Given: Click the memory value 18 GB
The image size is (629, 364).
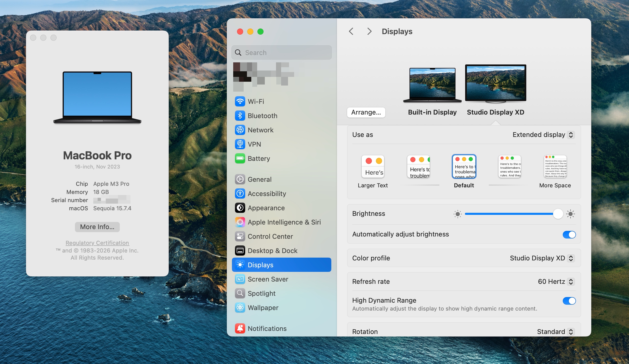Looking at the screenshot, I should (x=101, y=192).
